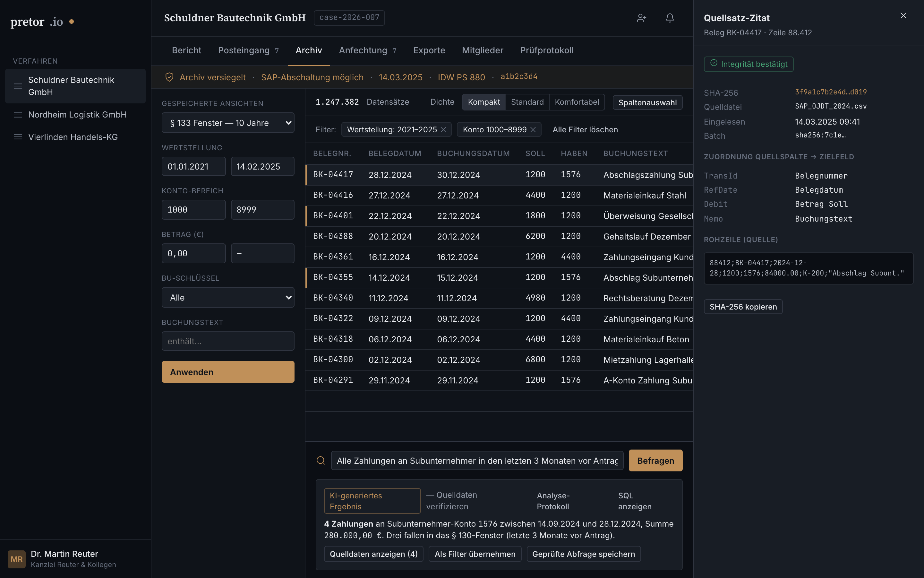Open the BU-Schlüssel dropdown showing Alle

(x=228, y=297)
